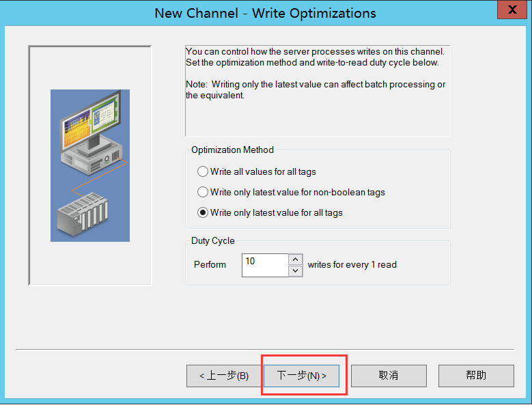Pick 'Write only latest value for all tags'
This screenshot has width=532, height=405.
pos(203,212)
